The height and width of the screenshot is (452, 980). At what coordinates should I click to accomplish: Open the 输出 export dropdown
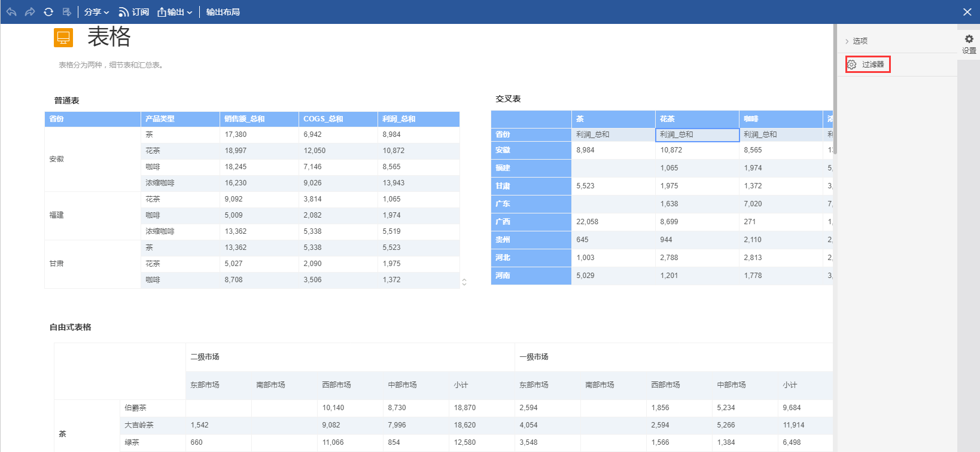click(175, 12)
